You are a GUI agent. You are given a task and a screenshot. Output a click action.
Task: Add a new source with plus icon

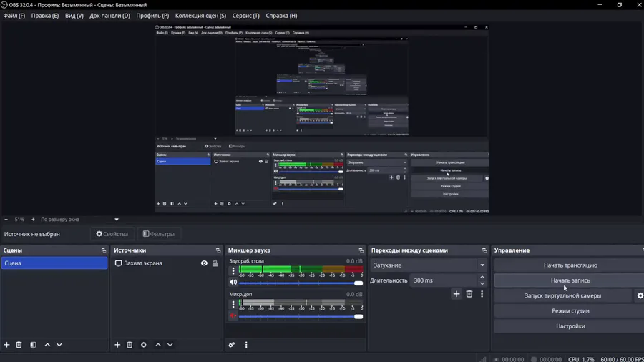pos(117,345)
